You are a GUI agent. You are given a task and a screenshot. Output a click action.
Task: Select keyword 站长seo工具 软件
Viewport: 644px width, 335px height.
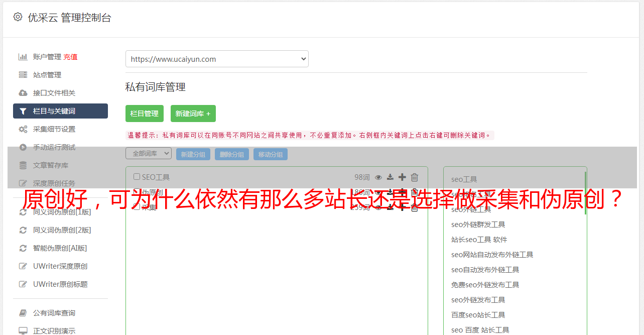[x=479, y=240]
